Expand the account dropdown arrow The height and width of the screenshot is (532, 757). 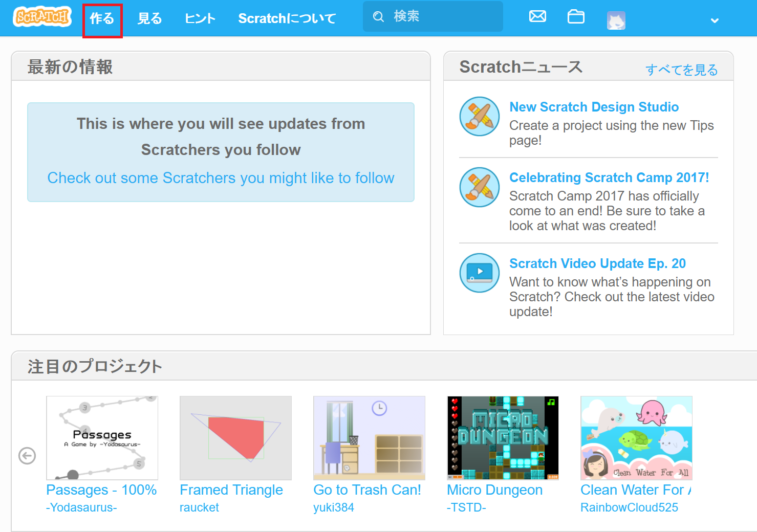click(x=715, y=20)
